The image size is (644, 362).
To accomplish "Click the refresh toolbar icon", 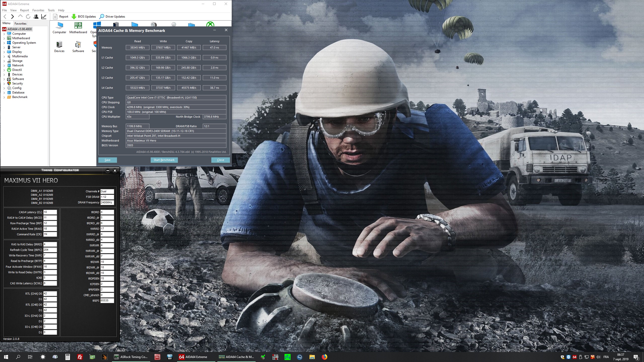I will coord(28,17).
